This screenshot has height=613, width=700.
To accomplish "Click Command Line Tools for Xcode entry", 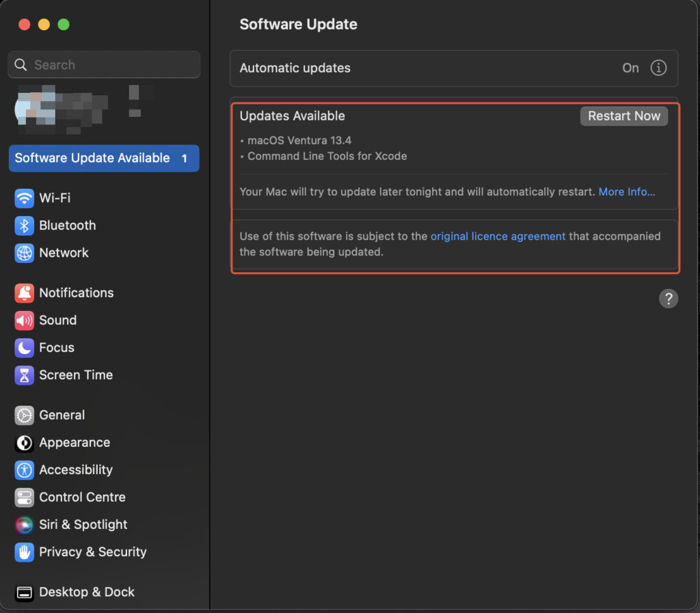I will pyautogui.click(x=327, y=156).
